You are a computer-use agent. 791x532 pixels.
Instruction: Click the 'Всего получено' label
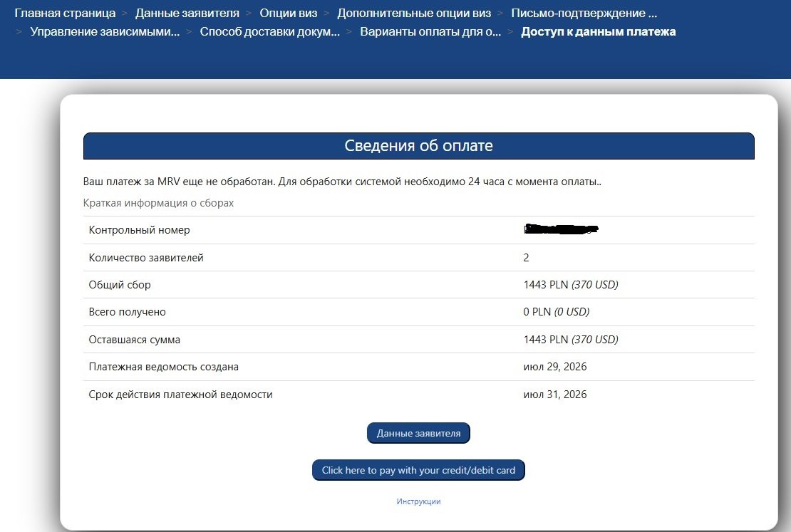(x=127, y=312)
